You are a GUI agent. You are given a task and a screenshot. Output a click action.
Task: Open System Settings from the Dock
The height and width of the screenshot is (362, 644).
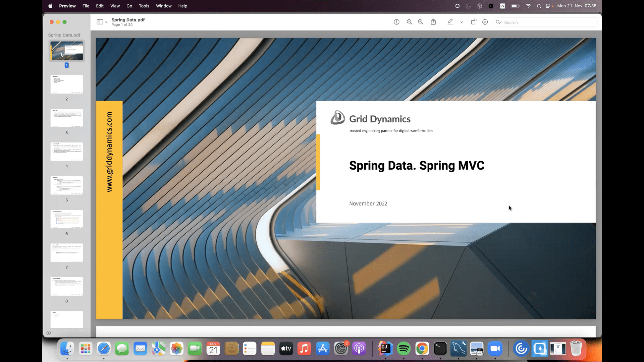click(x=341, y=349)
